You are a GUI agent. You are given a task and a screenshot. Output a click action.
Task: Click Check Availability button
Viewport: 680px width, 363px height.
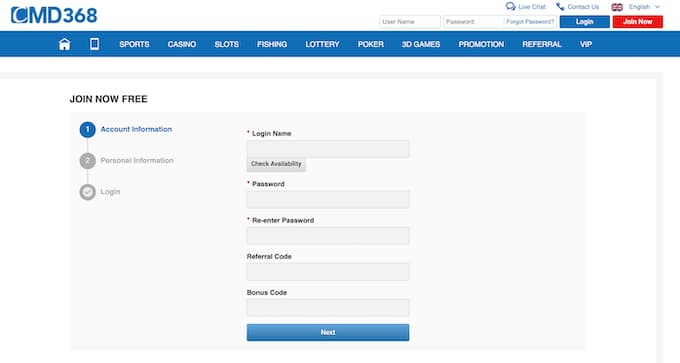click(x=276, y=164)
